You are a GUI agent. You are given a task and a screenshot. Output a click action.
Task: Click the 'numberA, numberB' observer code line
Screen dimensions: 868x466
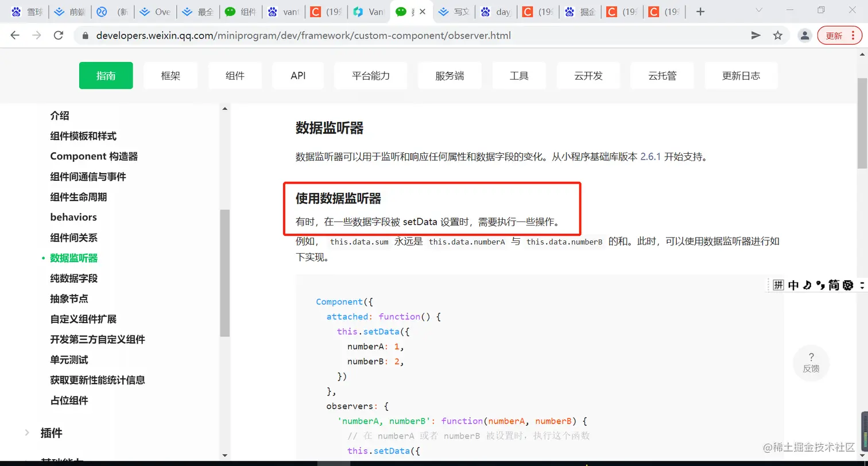point(462,421)
